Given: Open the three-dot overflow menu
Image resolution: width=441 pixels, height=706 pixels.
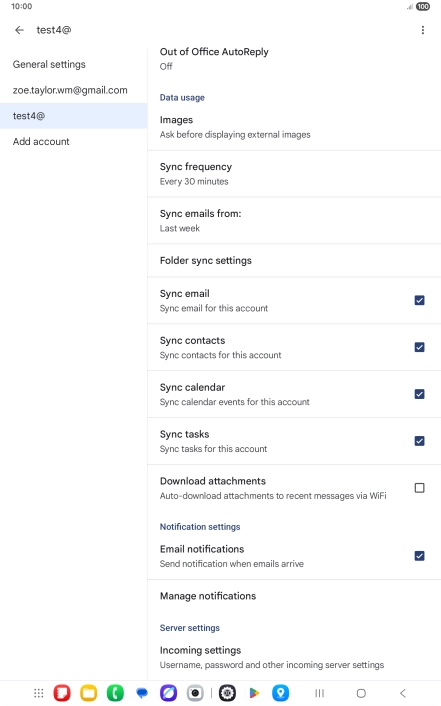Looking at the screenshot, I should coord(423,30).
